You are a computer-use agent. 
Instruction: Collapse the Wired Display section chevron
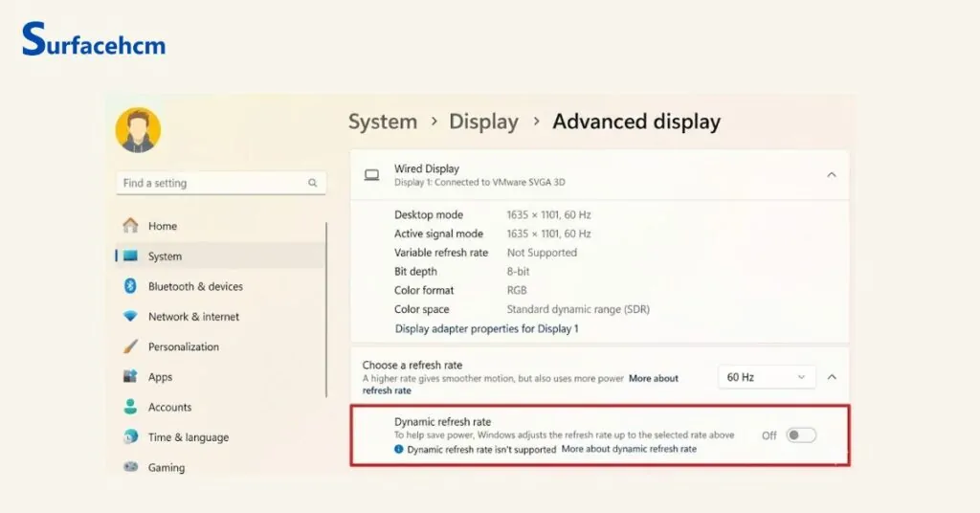[832, 175]
